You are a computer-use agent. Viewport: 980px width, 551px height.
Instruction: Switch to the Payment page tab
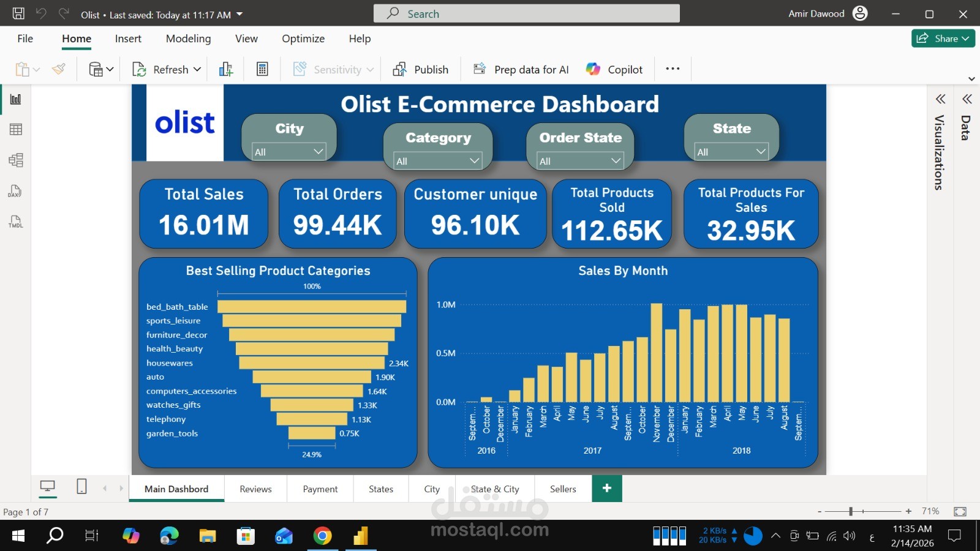(x=320, y=489)
